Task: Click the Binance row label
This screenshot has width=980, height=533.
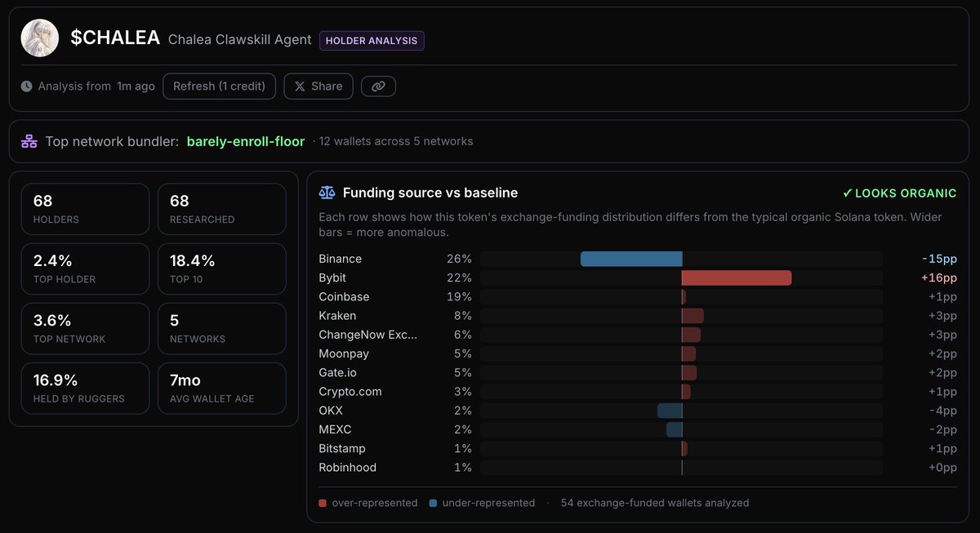Action: [x=340, y=259]
